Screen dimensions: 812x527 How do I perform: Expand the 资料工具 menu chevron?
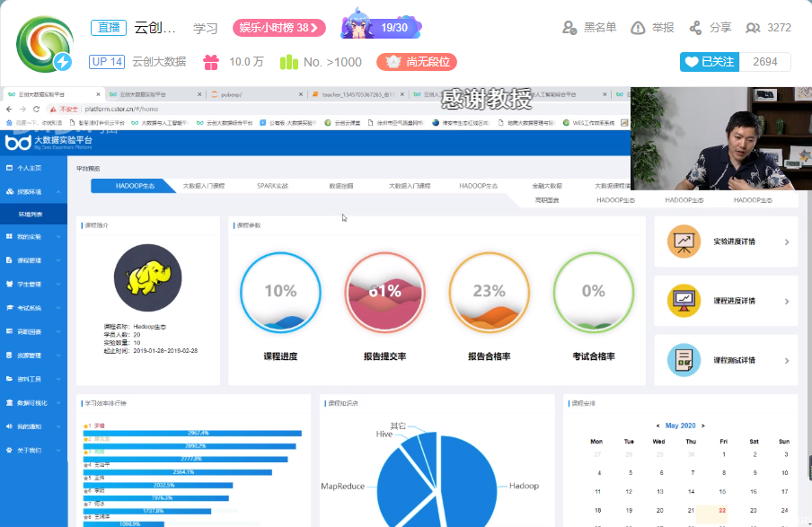58,379
